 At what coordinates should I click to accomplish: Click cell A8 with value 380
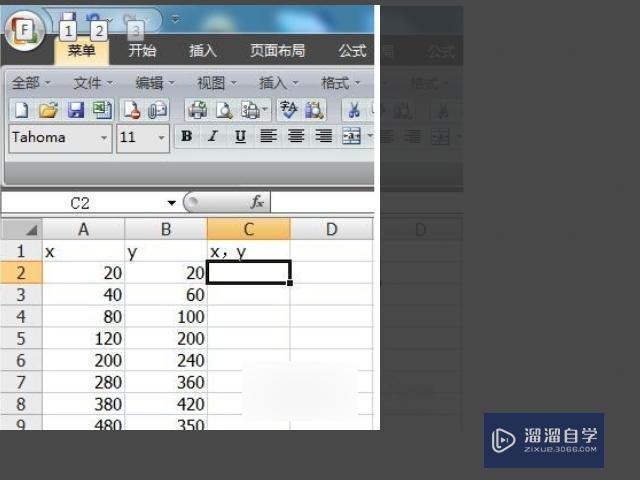pos(83,404)
